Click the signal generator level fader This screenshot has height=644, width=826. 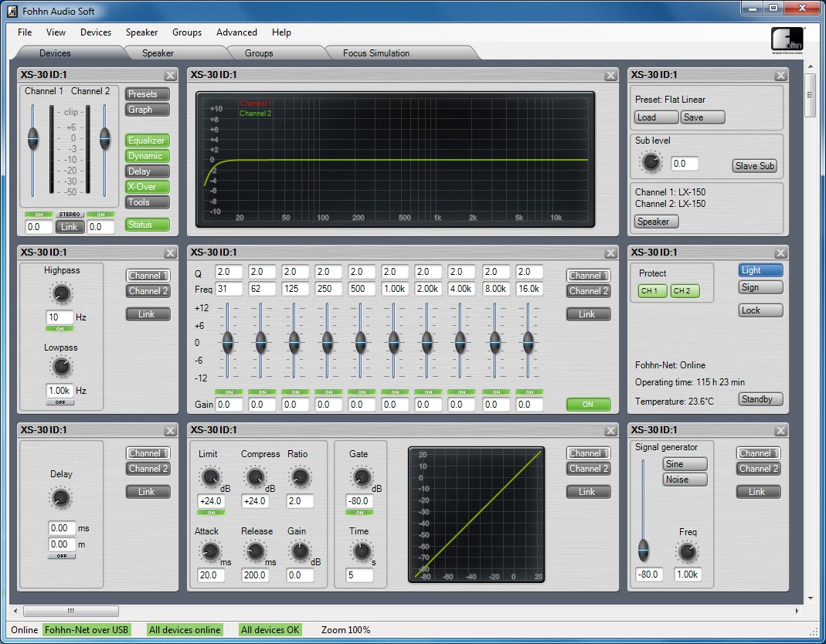(x=643, y=551)
